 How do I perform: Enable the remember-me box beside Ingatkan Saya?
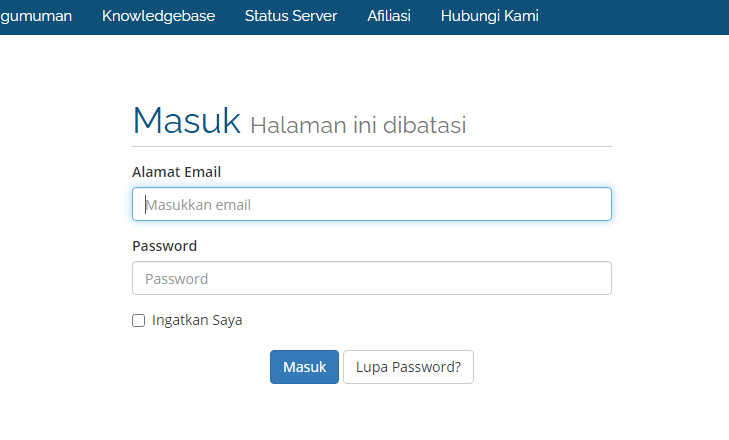[139, 320]
